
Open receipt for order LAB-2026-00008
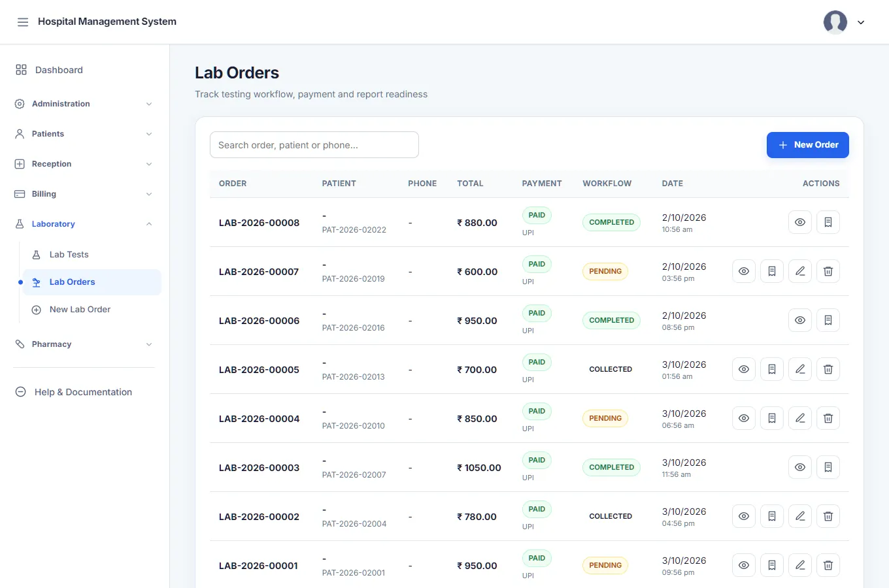[x=828, y=222]
